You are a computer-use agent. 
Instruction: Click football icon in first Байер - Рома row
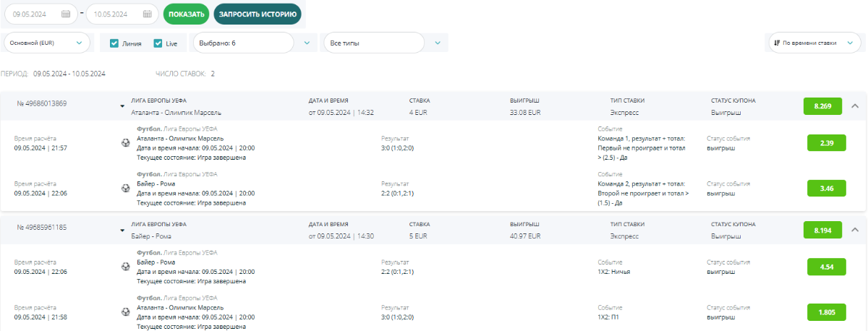pos(126,188)
